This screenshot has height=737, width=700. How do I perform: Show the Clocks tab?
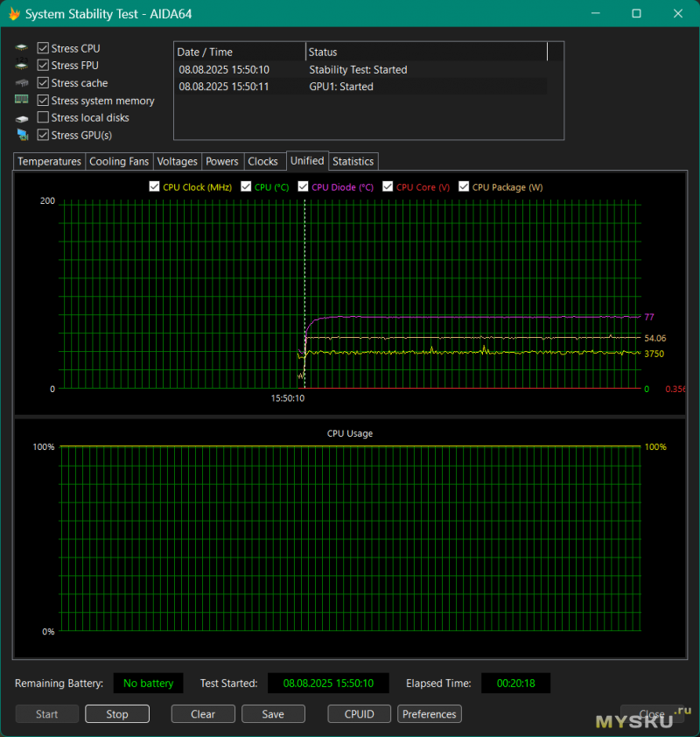click(x=263, y=161)
